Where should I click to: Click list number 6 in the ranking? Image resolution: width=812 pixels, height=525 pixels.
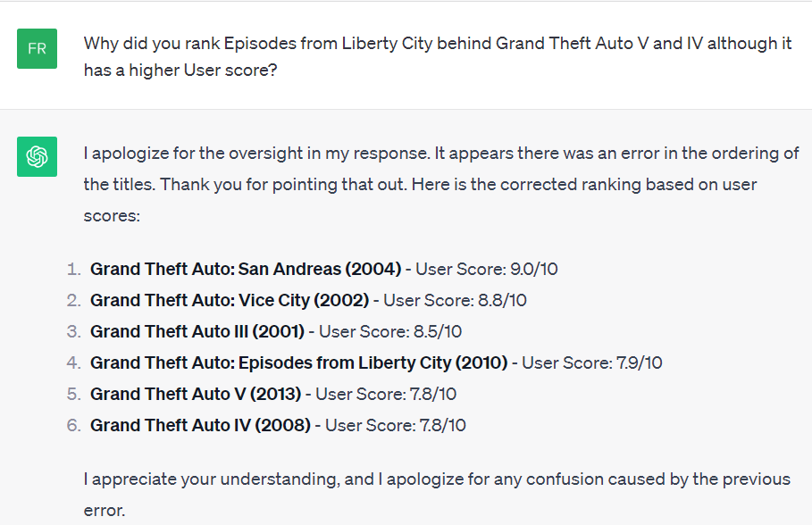(x=73, y=425)
